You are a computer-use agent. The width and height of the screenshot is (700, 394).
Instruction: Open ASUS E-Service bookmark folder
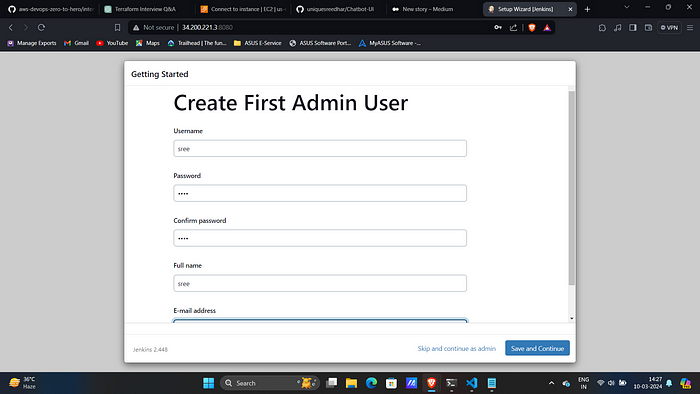(258, 43)
